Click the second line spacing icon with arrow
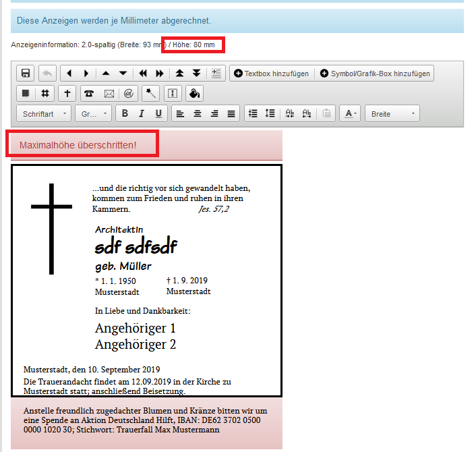476x452 pixels. click(270, 113)
